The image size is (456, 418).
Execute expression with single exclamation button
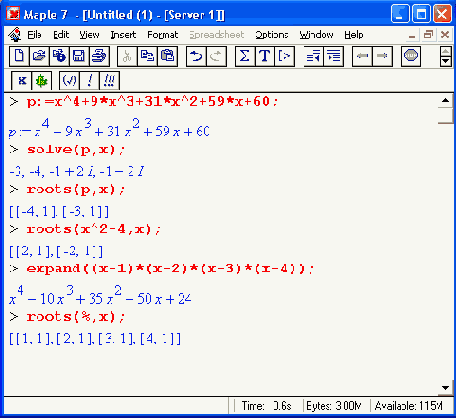[x=89, y=80]
